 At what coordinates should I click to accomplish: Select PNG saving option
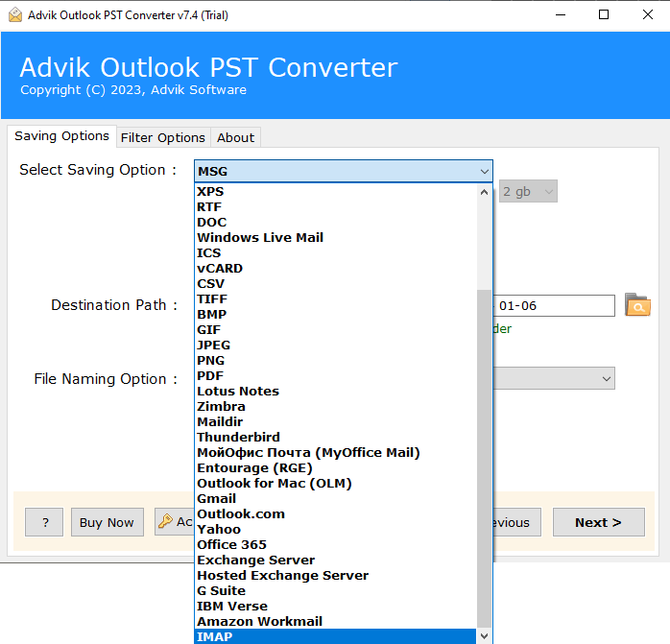click(x=335, y=361)
